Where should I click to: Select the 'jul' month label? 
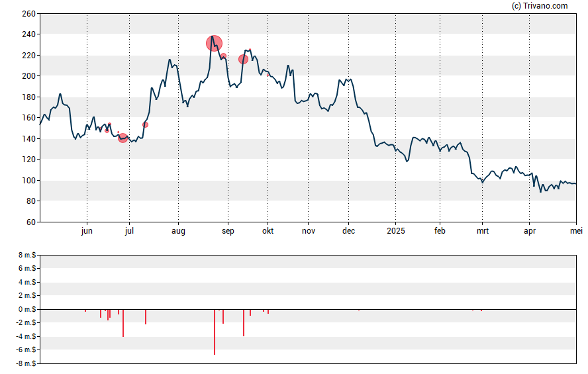[x=129, y=231]
